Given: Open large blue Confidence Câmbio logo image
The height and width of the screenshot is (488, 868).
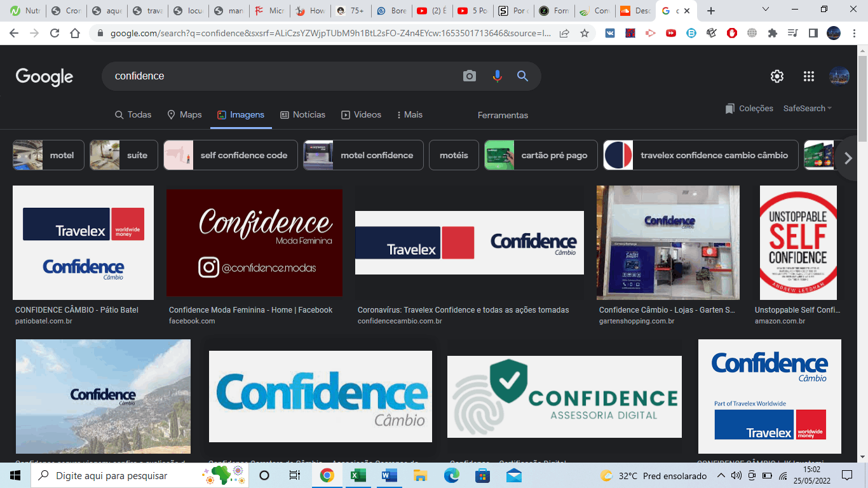Looking at the screenshot, I should pyautogui.click(x=320, y=396).
